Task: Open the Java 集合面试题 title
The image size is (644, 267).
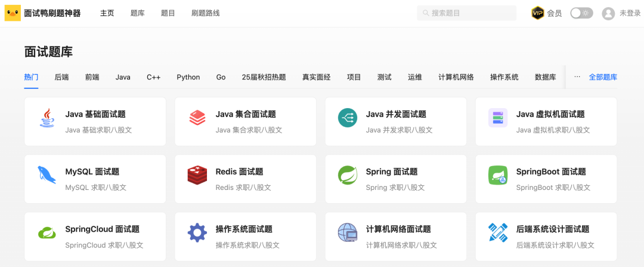Action: [x=246, y=114]
